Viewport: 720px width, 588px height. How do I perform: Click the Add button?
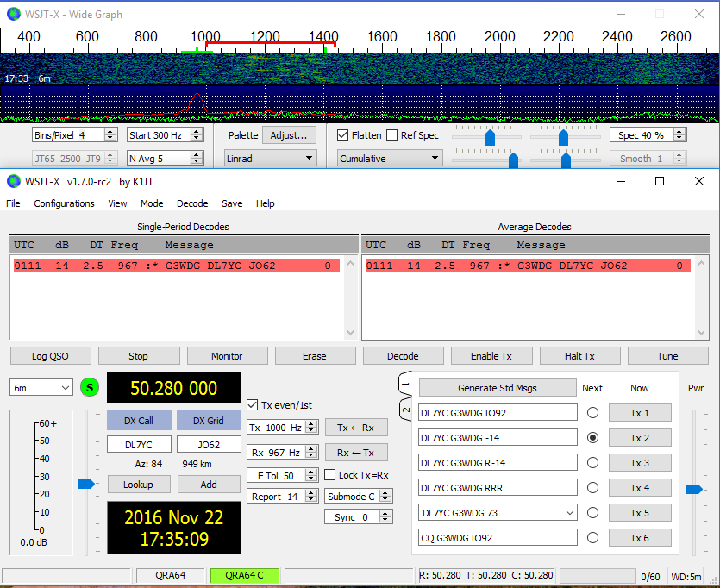click(209, 485)
